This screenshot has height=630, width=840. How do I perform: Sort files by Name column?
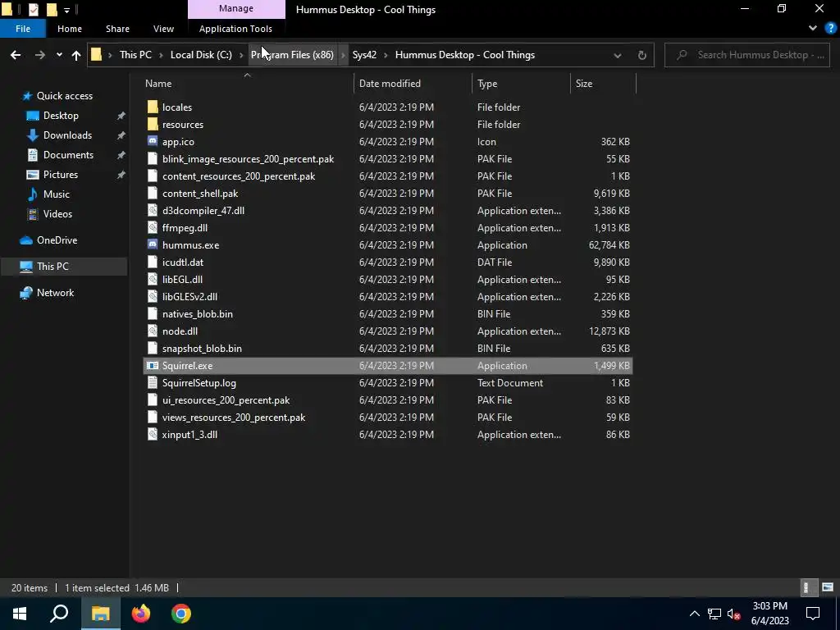pos(158,84)
